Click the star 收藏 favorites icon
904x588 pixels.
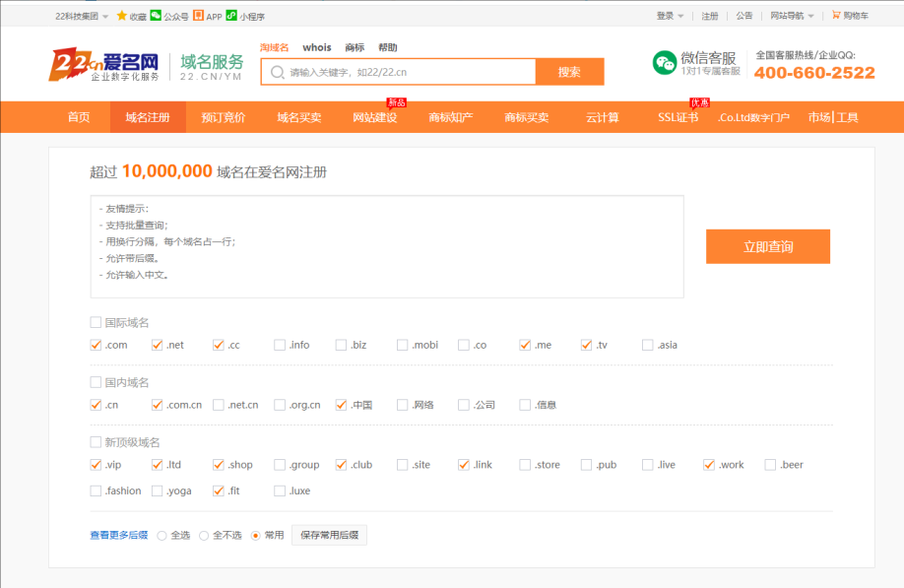[122, 16]
